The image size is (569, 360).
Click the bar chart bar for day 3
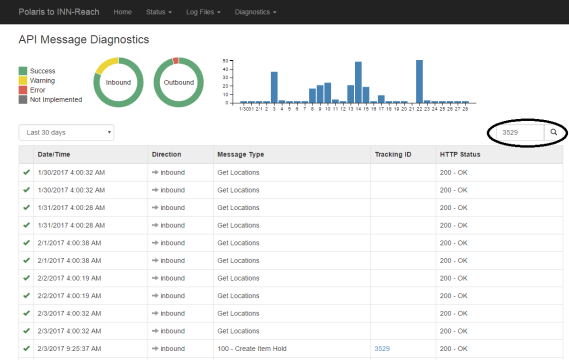(x=274, y=87)
